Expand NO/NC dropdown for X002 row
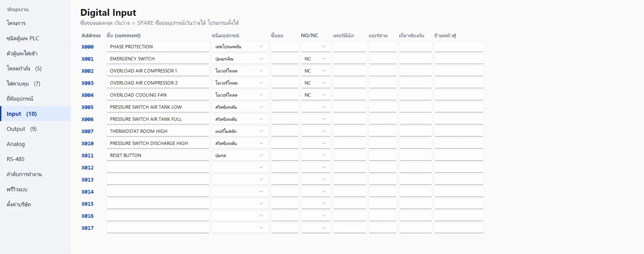 click(316, 71)
